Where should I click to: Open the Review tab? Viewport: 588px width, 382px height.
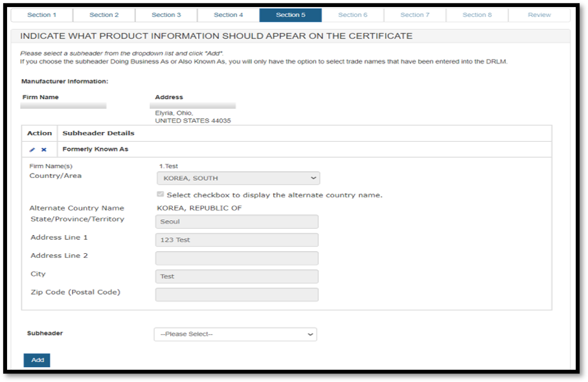(x=539, y=15)
